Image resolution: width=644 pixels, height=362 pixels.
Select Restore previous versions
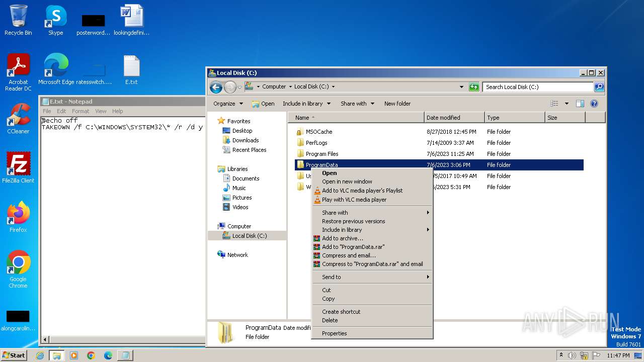coord(372,221)
